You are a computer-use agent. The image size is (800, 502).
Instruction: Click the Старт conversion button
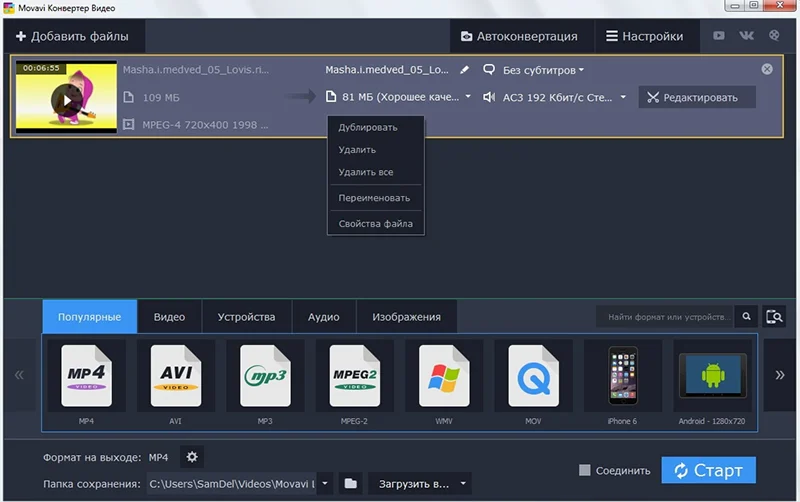pyautogui.click(x=709, y=470)
